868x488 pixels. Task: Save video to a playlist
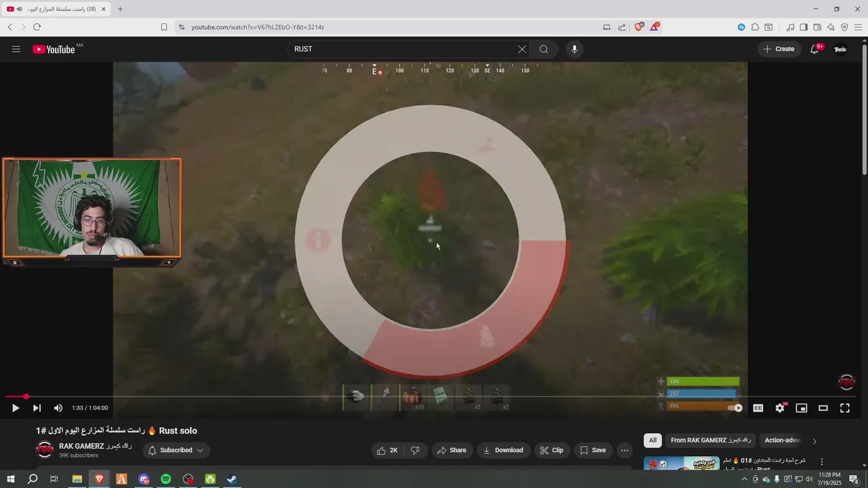(x=593, y=450)
